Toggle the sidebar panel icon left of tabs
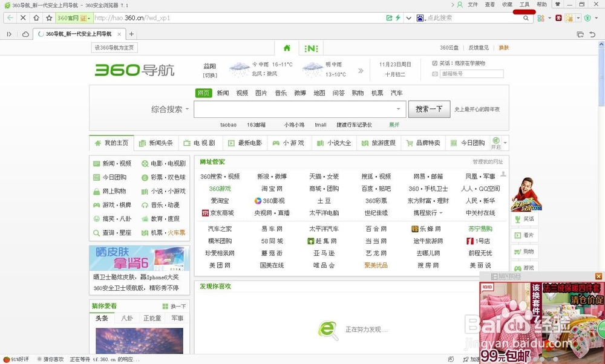 [x=9, y=34]
